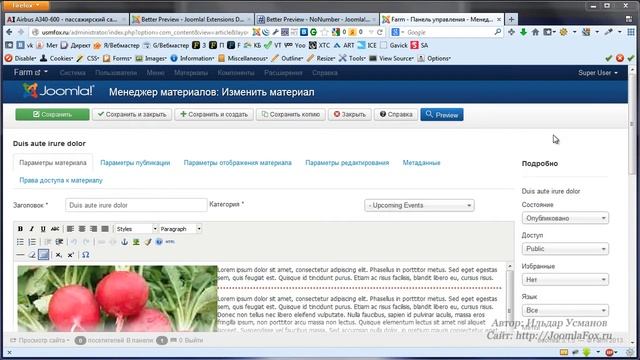Run code cleanup with the brush icon
Viewport: 640px width, 360px height.
(x=148, y=242)
